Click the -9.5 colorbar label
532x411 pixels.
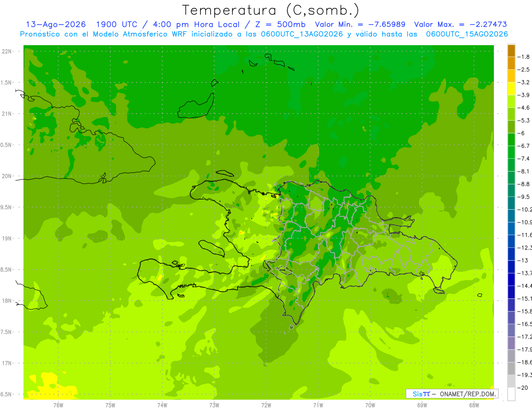[x=524, y=197]
